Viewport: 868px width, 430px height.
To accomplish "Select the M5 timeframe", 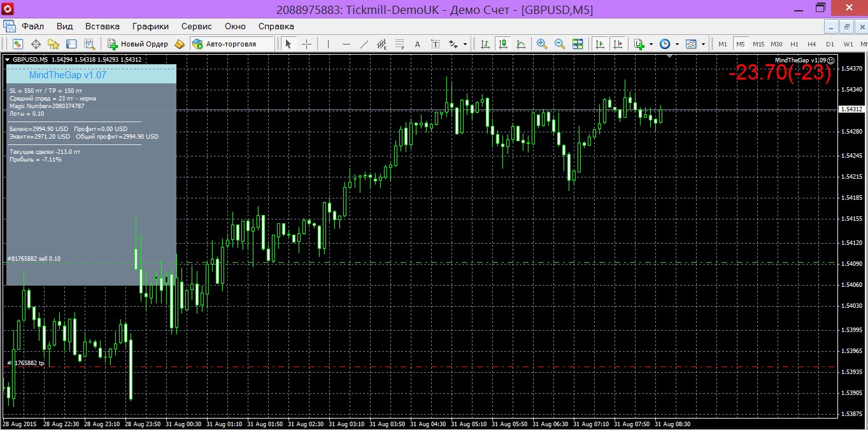I will tap(740, 44).
